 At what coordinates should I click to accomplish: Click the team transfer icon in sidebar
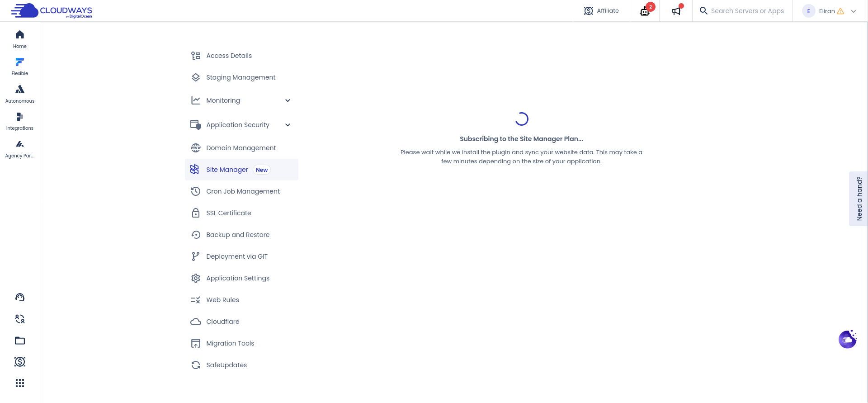[20, 319]
